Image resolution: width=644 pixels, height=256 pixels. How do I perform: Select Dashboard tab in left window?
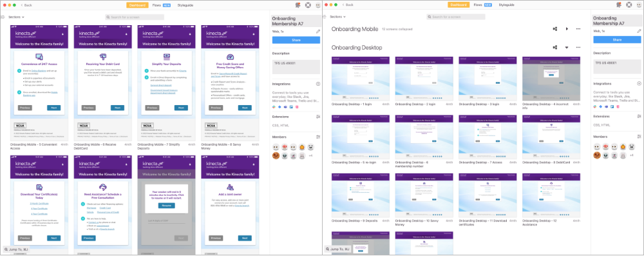[137, 5]
